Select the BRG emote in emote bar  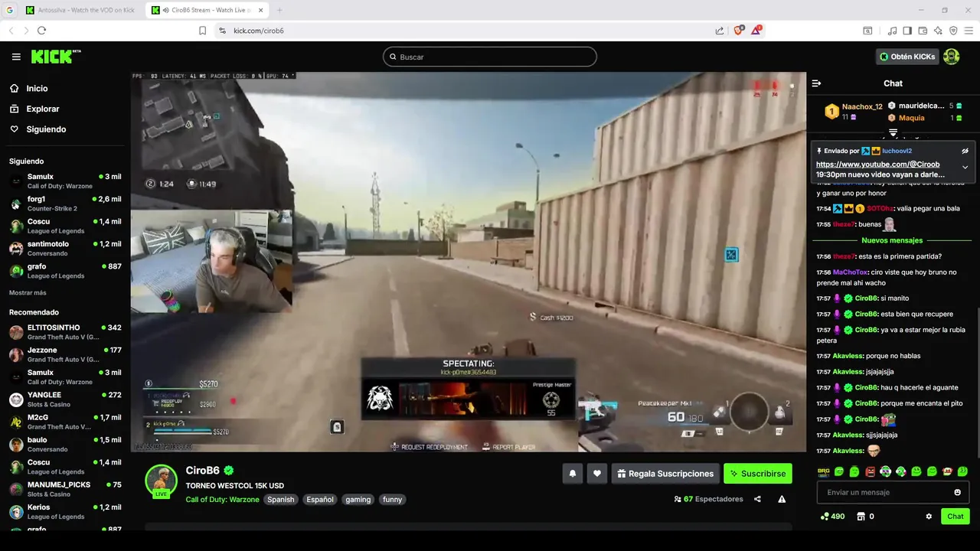824,471
